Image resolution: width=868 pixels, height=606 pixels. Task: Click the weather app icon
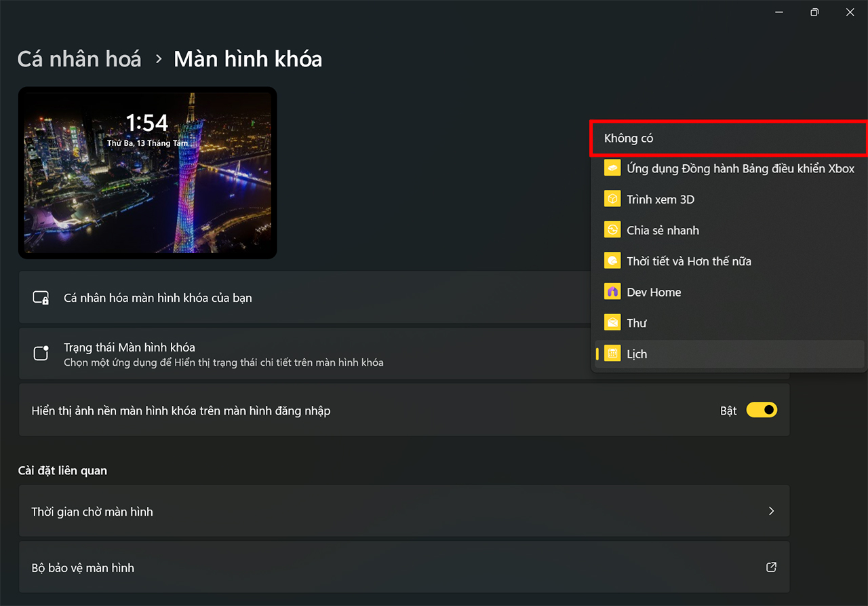pyautogui.click(x=612, y=261)
